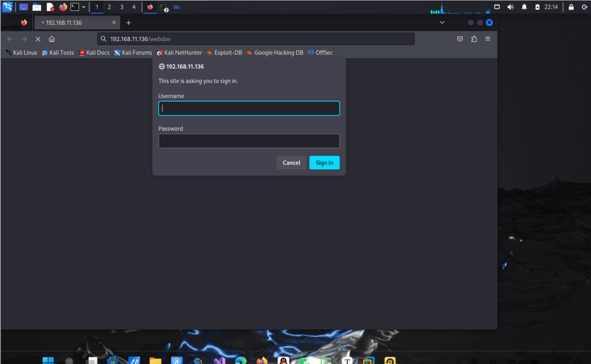Click the Save to Pocket icon
This screenshot has height=364, width=591.
pos(460,39)
